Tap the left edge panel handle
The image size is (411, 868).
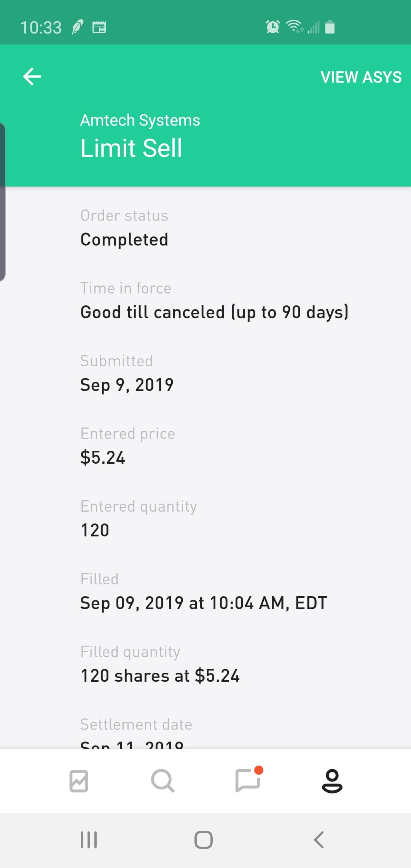(2, 202)
